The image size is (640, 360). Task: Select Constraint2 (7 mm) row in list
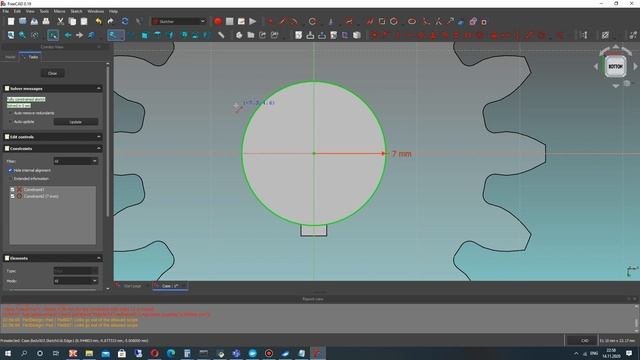point(53,196)
